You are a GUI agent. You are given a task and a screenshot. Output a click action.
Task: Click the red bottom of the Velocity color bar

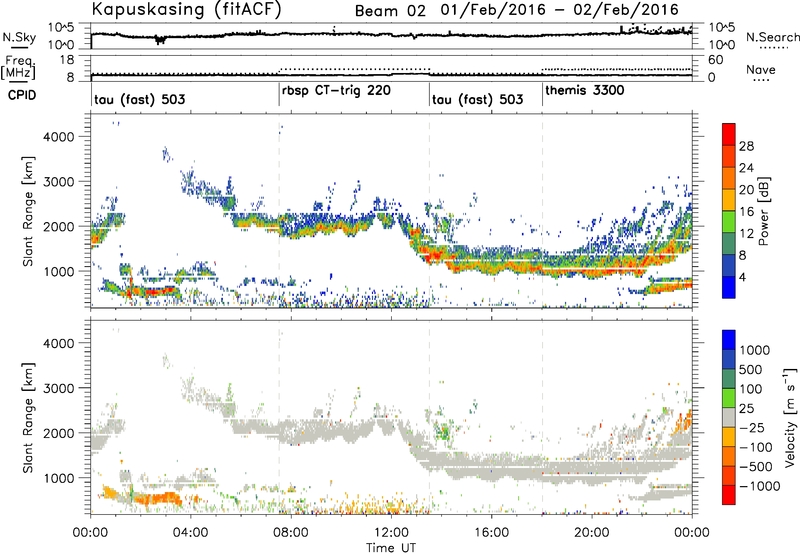[x=729, y=495]
